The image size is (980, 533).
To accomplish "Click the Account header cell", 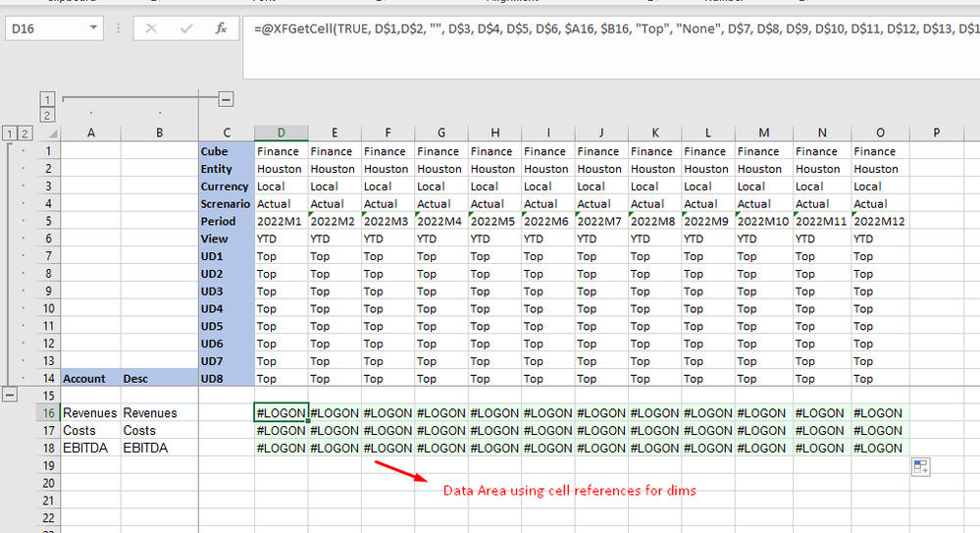I will (x=90, y=379).
